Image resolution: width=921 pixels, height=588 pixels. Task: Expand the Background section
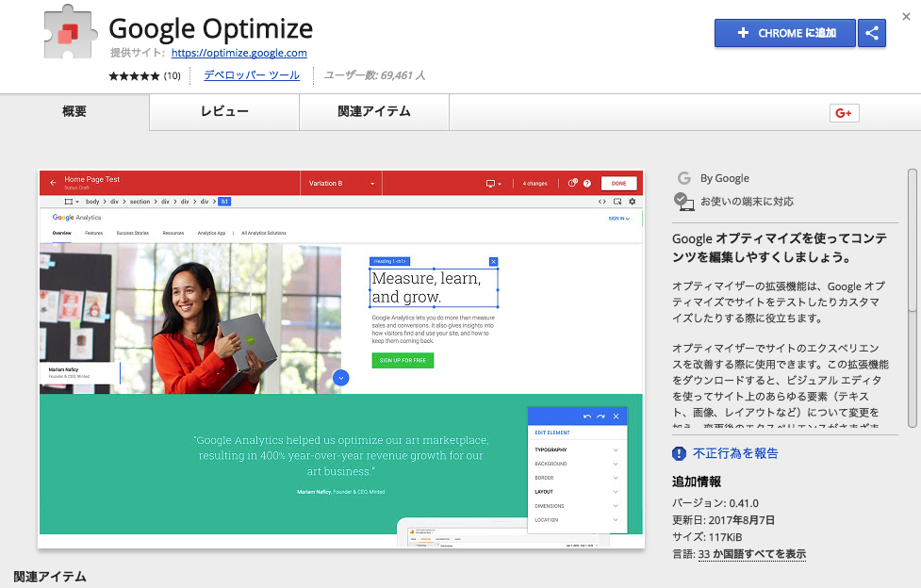576,464
